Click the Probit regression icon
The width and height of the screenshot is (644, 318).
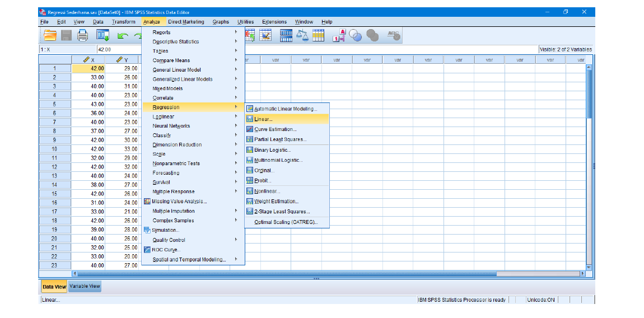pyautogui.click(x=250, y=180)
